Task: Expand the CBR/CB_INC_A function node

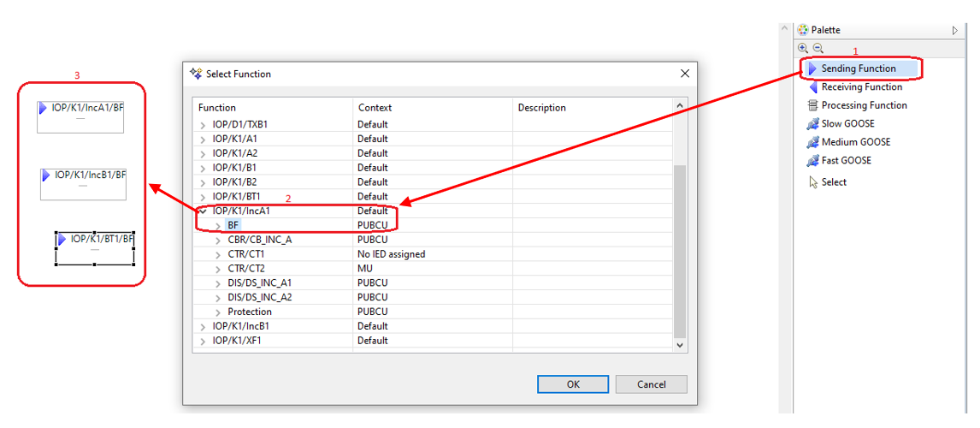Action: [219, 240]
